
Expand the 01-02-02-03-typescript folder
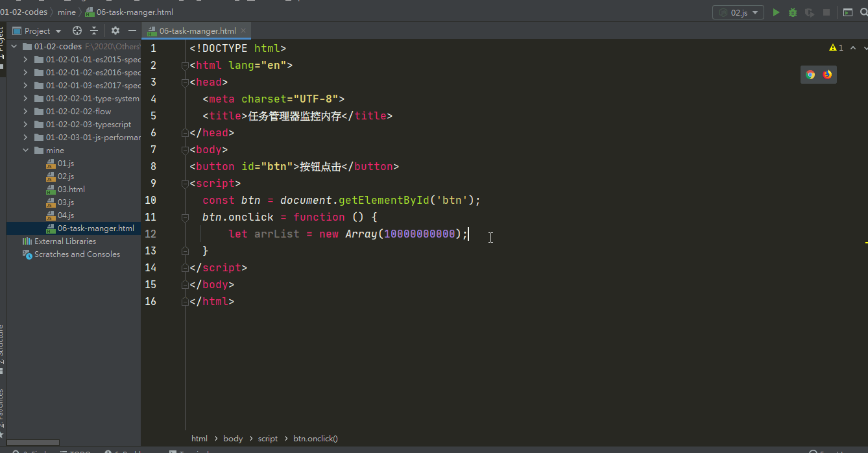(x=25, y=124)
